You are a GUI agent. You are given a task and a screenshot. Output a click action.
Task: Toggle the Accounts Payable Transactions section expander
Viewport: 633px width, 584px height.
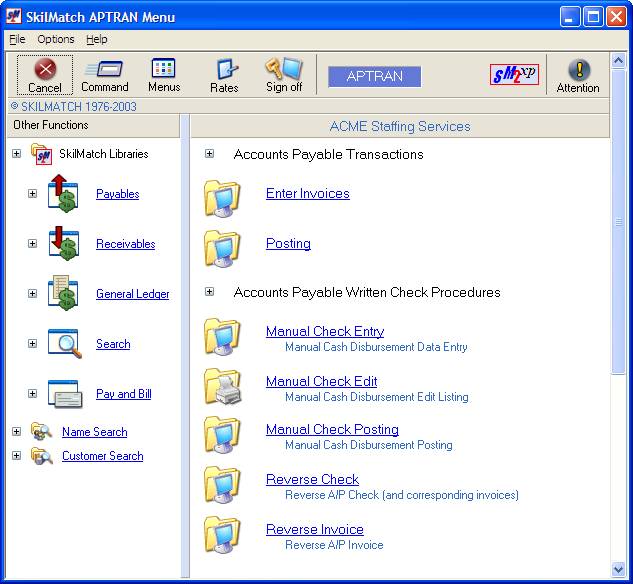click(209, 154)
